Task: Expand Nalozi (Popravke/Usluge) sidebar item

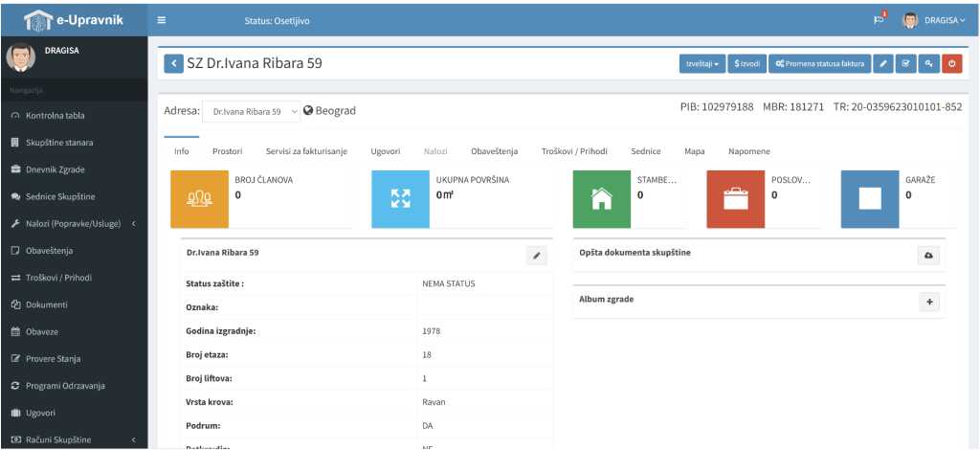Action: (x=74, y=224)
